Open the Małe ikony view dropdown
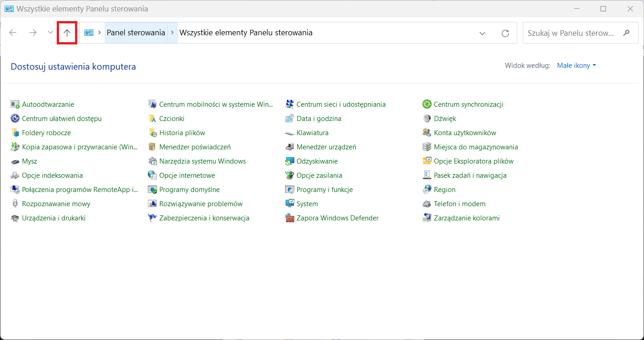Screen dimensions: 644x340 click(x=576, y=66)
